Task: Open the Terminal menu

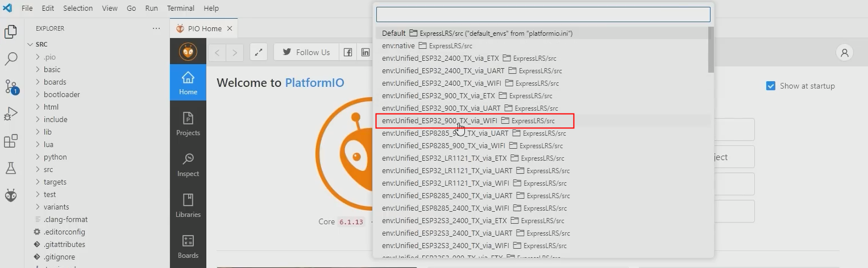Action: [x=180, y=8]
